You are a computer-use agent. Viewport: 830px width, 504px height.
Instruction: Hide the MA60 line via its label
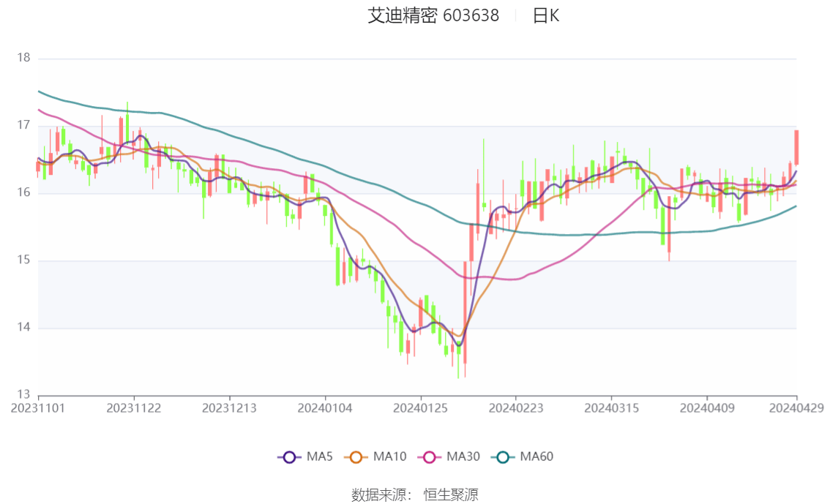(x=536, y=457)
